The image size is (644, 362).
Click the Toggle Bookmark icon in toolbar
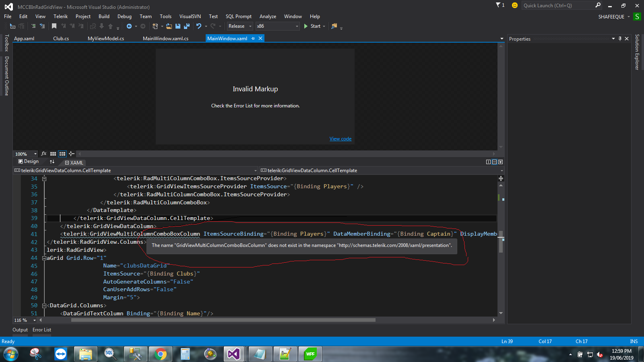coord(54,26)
